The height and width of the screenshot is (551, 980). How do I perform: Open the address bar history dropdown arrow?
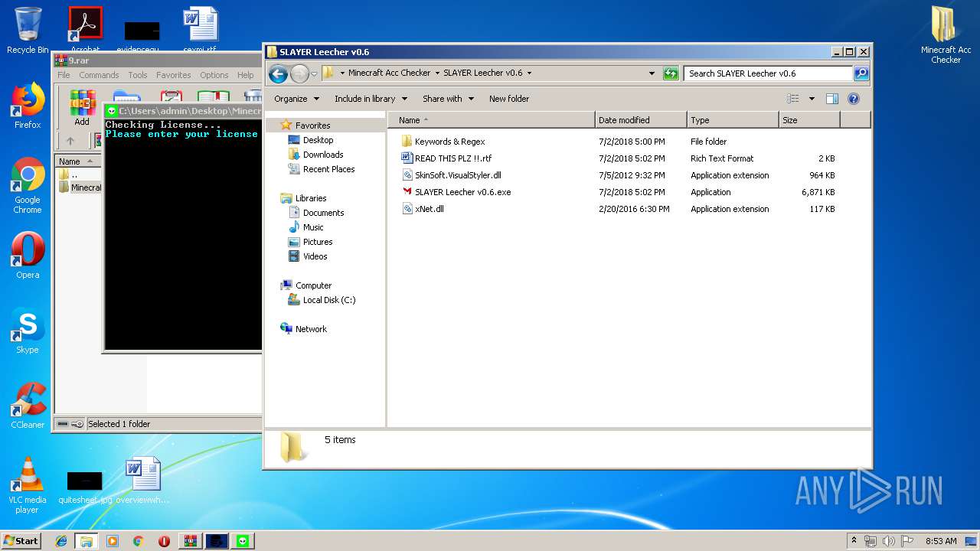(x=652, y=73)
